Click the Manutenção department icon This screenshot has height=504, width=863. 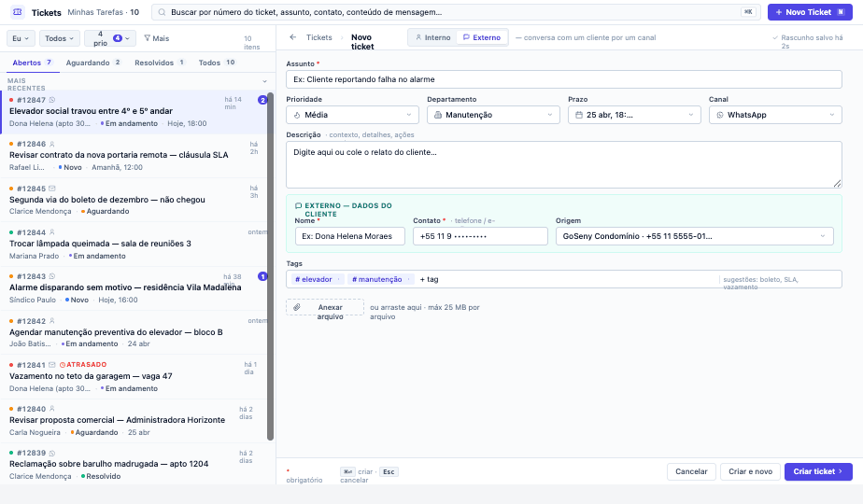click(x=438, y=115)
